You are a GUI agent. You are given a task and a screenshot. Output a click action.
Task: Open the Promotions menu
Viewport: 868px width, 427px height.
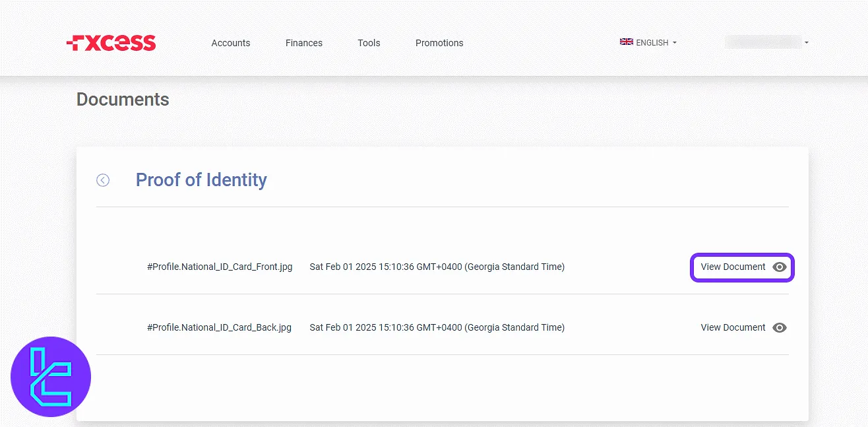click(439, 43)
